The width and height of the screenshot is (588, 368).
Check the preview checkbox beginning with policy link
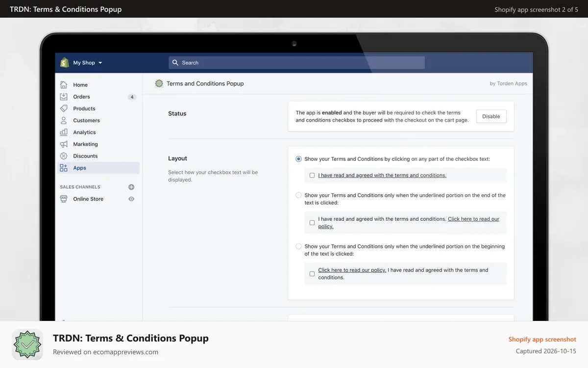click(x=312, y=274)
